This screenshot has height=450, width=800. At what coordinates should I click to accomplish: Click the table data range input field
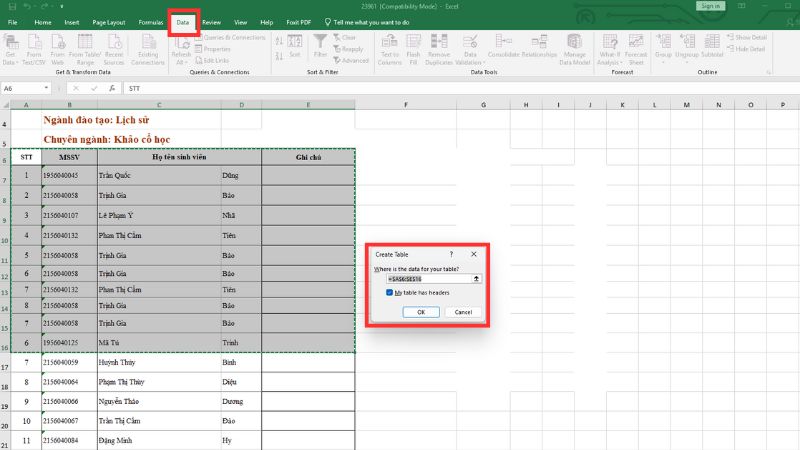click(429, 279)
